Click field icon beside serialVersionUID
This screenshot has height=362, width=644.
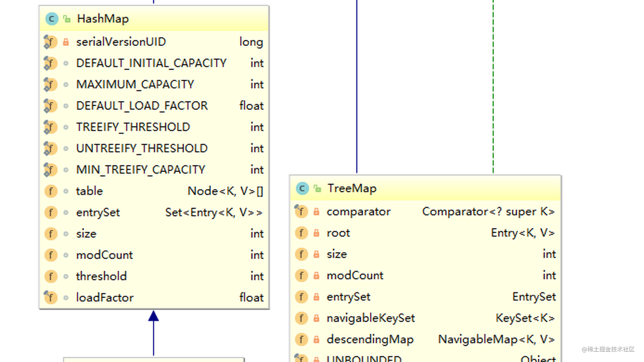pyautogui.click(x=50, y=42)
